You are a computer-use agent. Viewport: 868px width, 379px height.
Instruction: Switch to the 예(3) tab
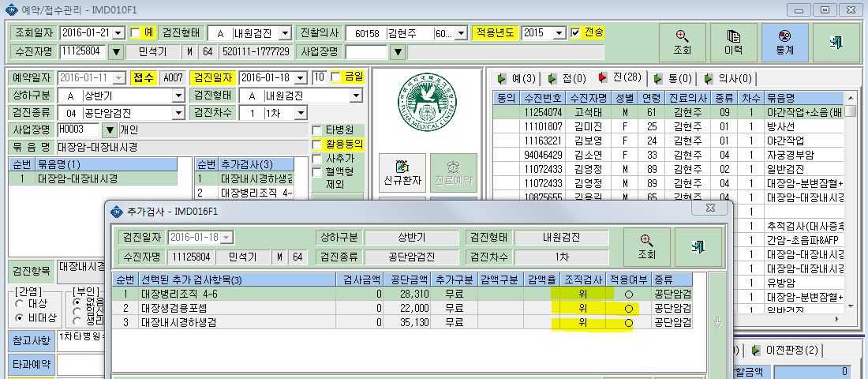517,79
